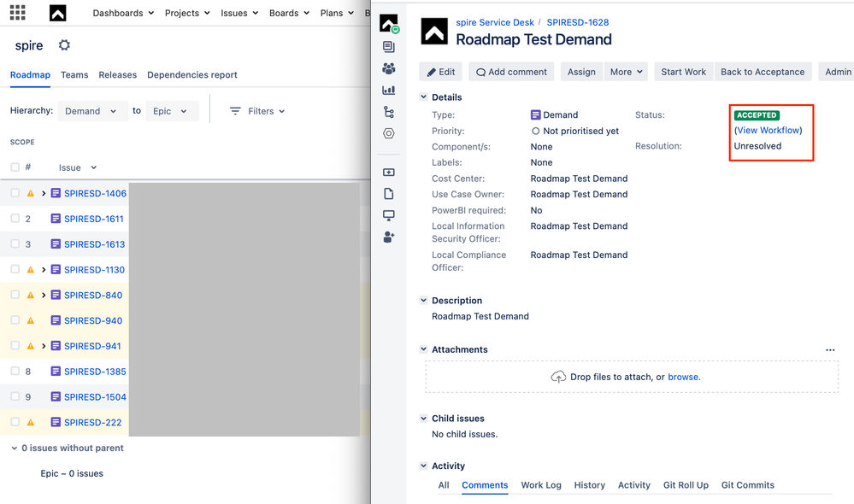Viewport: 854px width, 504px height.
Task: Click warning icon on SPIRESD-941 row
Action: (31, 346)
